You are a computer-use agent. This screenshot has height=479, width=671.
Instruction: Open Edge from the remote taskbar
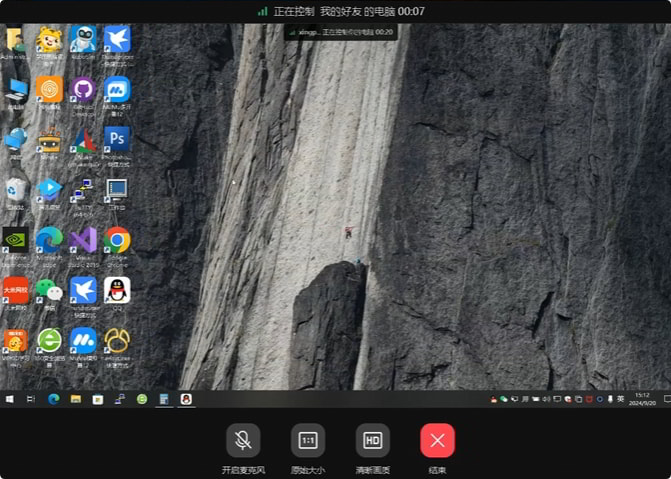coord(53,399)
